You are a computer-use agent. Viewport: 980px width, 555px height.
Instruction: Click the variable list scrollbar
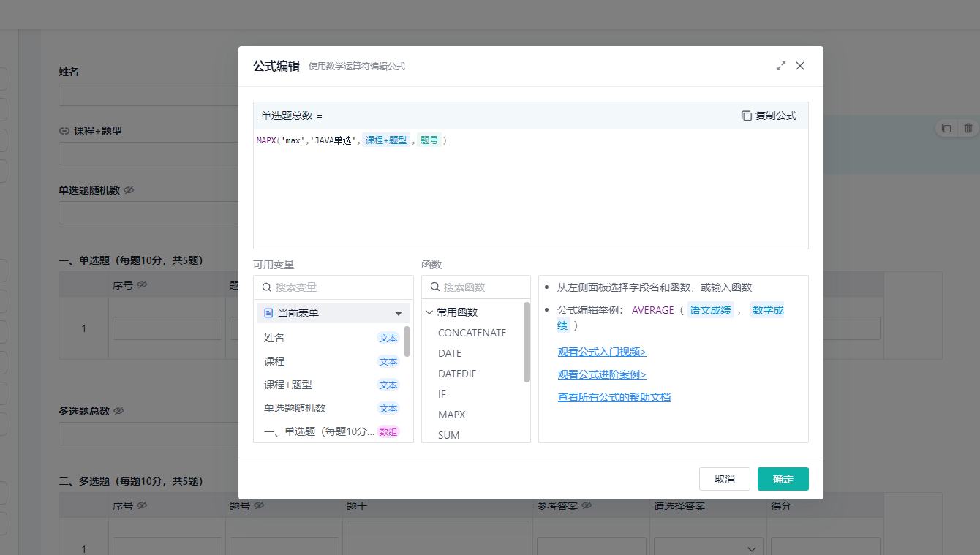[x=407, y=341]
